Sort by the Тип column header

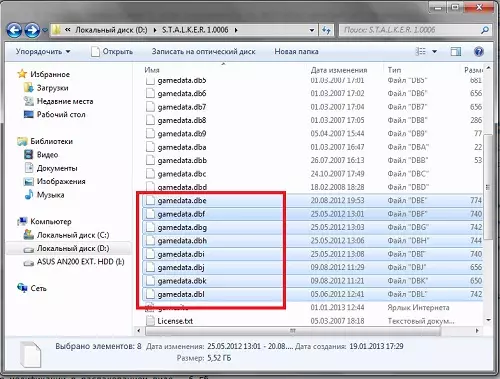pyautogui.click(x=394, y=70)
